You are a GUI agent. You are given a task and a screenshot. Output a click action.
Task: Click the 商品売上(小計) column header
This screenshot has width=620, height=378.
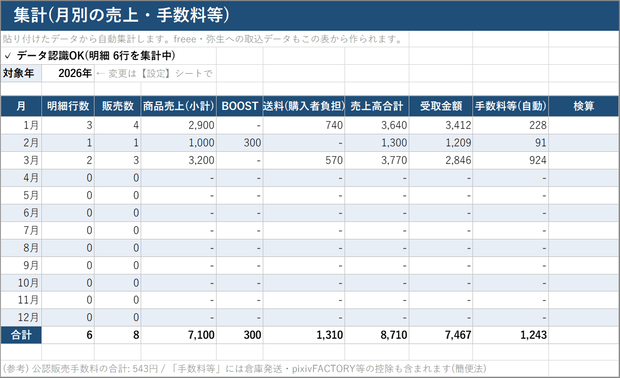[x=178, y=106]
